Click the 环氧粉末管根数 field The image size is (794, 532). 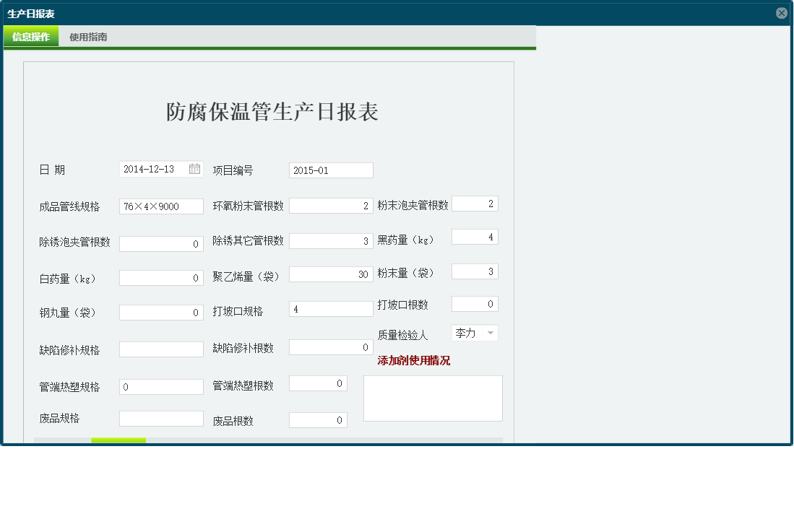coord(330,204)
